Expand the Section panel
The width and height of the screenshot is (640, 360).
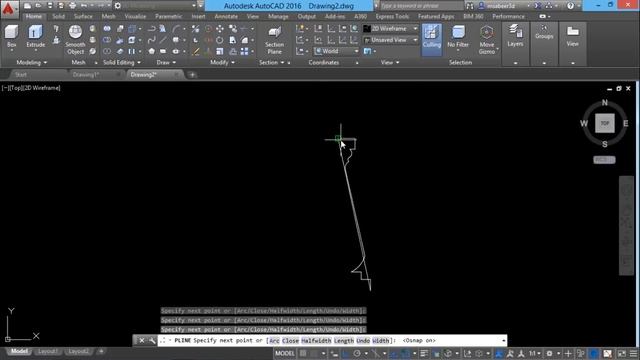click(x=271, y=62)
